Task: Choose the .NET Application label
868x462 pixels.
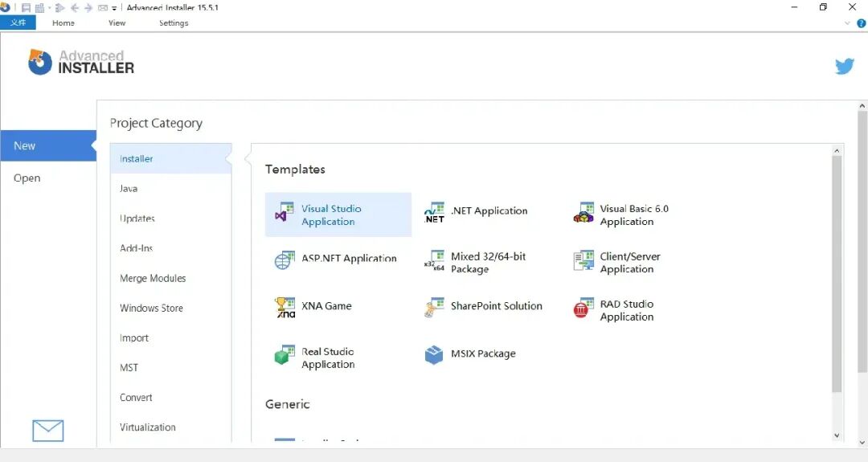Action: pyautogui.click(x=489, y=211)
